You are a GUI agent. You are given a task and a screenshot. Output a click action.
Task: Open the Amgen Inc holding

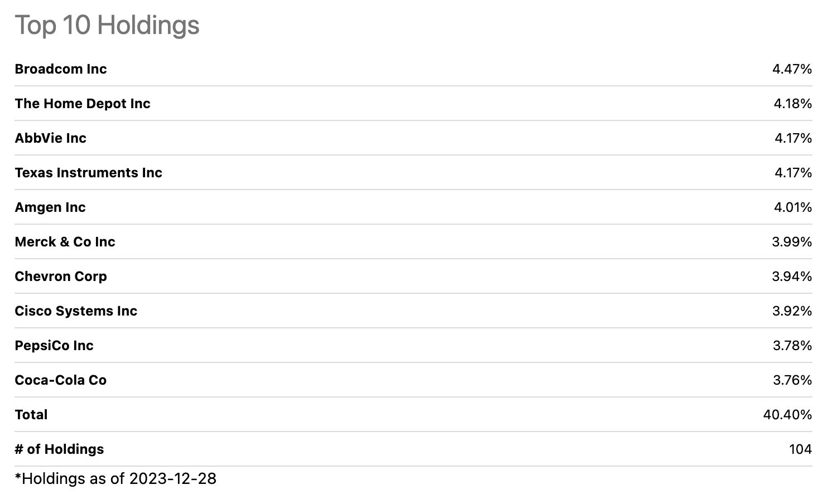(x=50, y=207)
